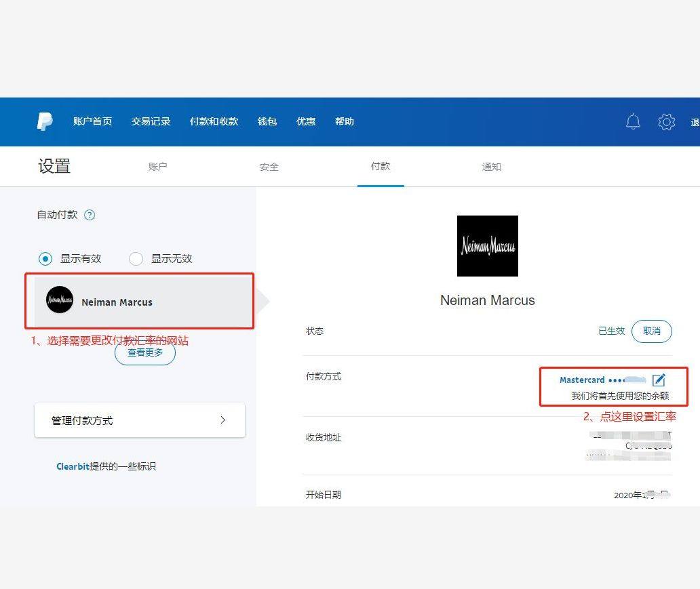Edit payment method via the pencil icon
Screen dimensions: 700x589
click(x=659, y=380)
